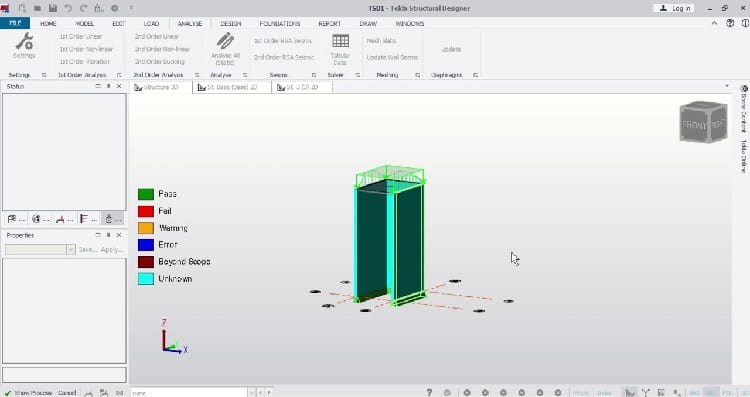750x397 pixels.
Task: Switch to the WINDOWS ribbon tab
Action: 409,23
